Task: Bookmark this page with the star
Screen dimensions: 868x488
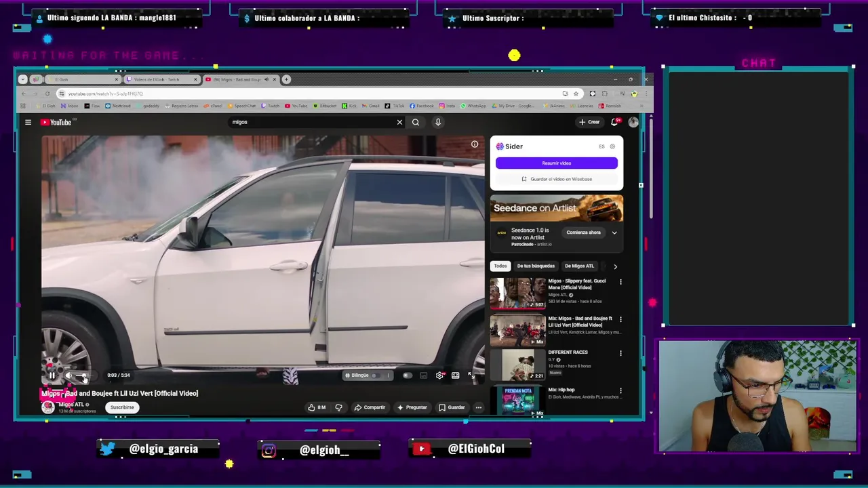Action: coord(576,94)
